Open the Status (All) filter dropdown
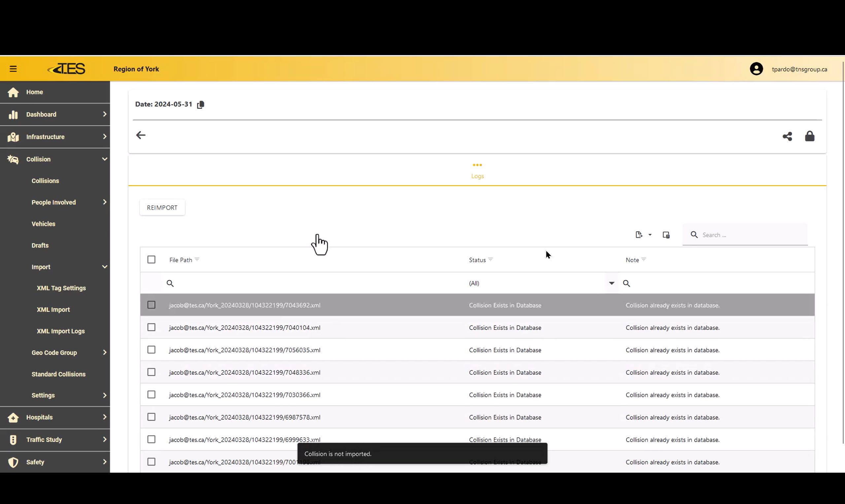The width and height of the screenshot is (845, 504). pyautogui.click(x=611, y=283)
